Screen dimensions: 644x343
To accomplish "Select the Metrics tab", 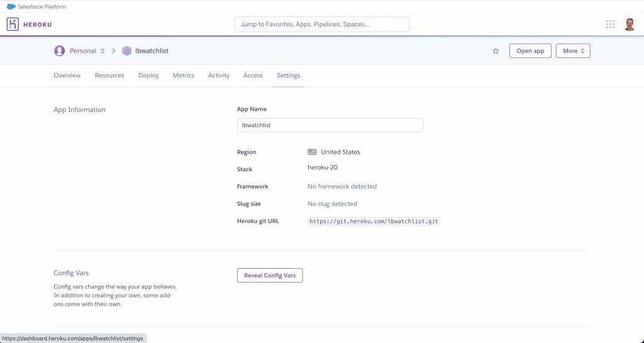I will [184, 76].
